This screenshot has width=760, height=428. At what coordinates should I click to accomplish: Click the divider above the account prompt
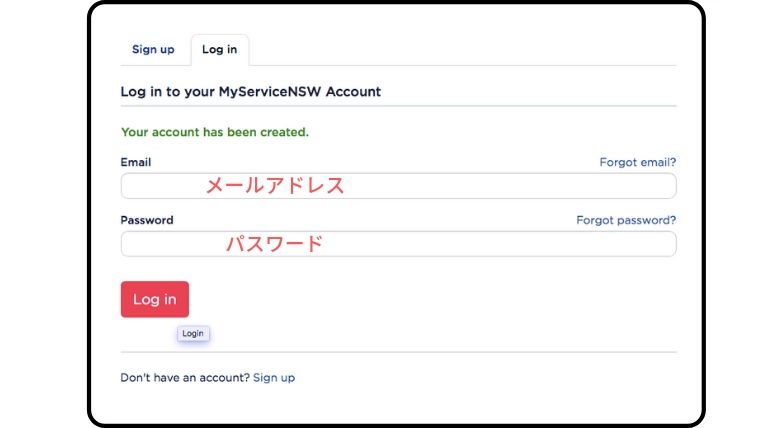click(398, 352)
